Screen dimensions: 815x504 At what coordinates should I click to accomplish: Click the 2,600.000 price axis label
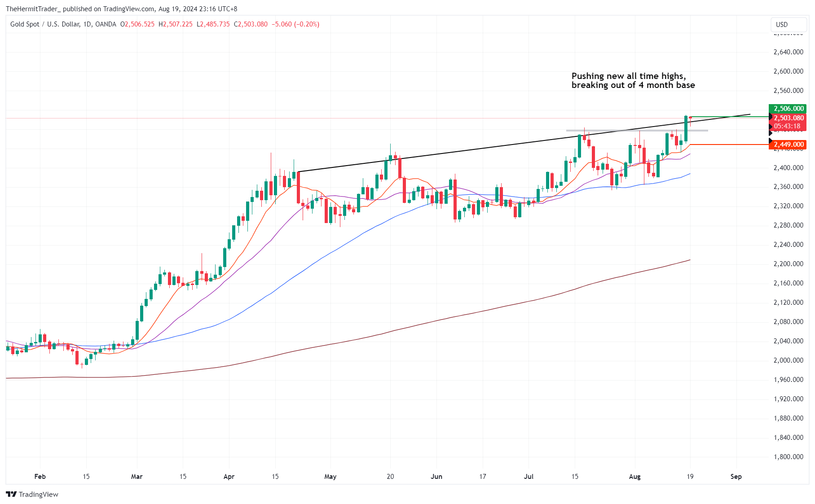[789, 71]
